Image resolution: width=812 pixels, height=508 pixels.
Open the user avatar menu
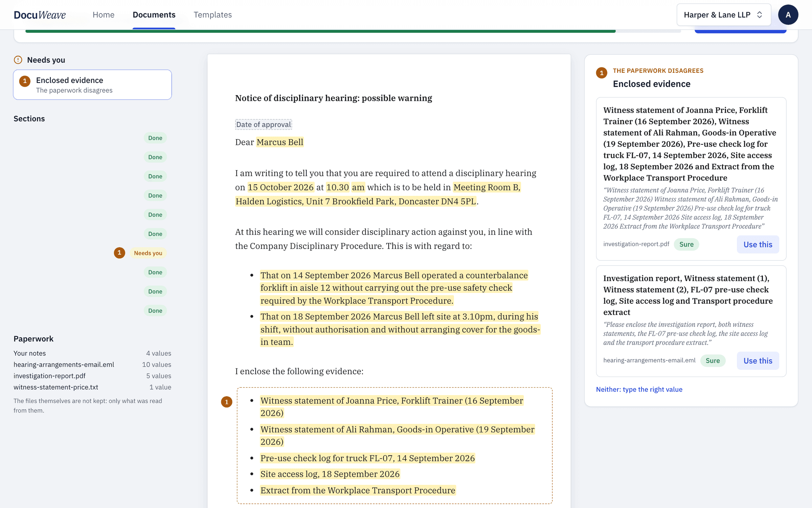(788, 15)
